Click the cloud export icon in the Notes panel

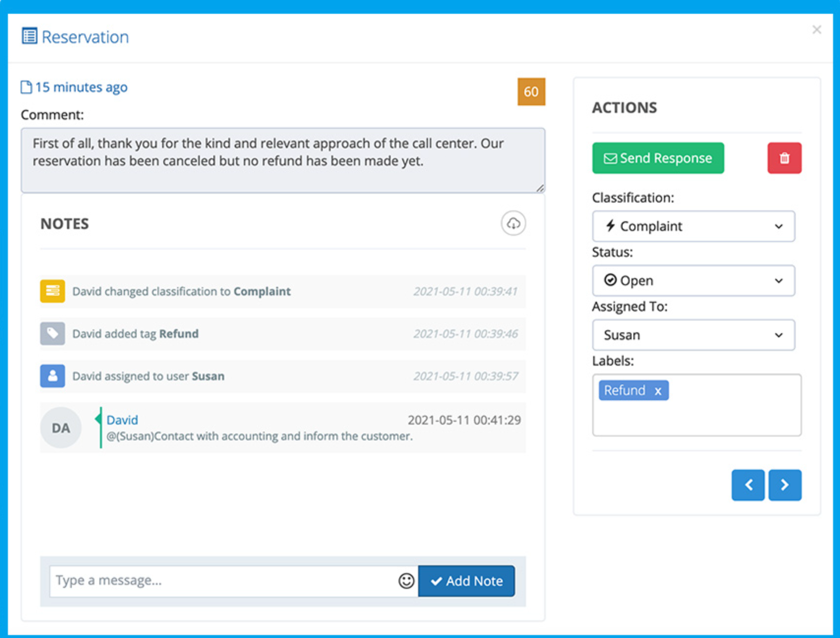point(513,223)
